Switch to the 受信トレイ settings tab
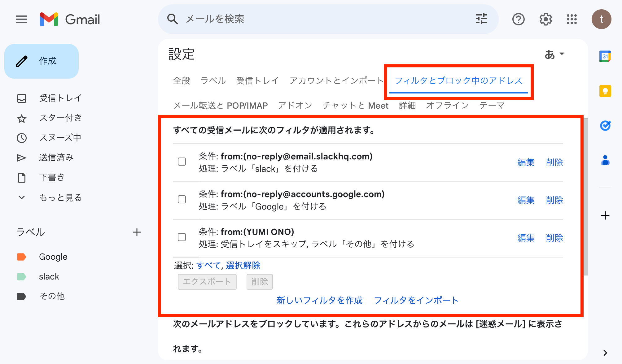 coord(257,81)
